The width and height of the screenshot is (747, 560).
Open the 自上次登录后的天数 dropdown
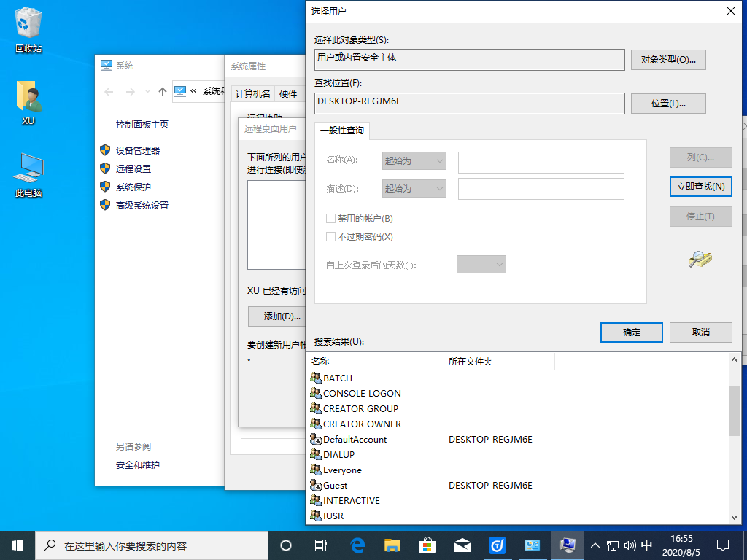click(x=481, y=265)
